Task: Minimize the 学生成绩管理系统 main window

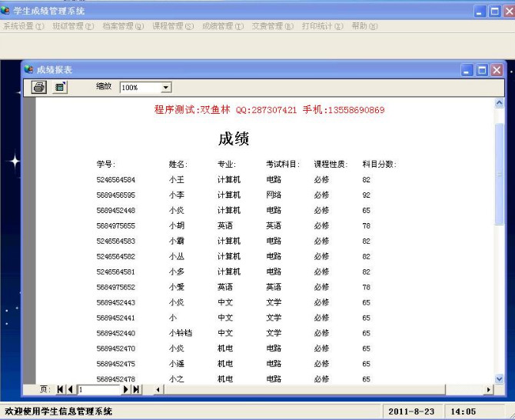Action: click(x=480, y=12)
